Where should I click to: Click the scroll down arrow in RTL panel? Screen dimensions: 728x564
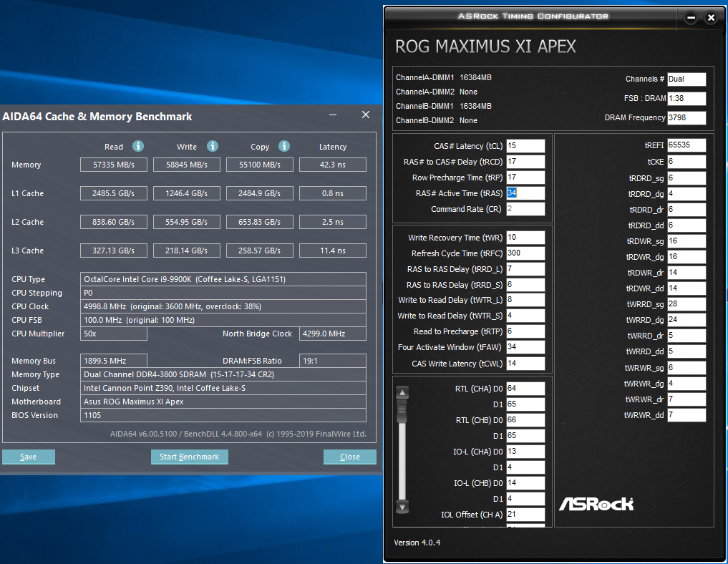click(402, 507)
